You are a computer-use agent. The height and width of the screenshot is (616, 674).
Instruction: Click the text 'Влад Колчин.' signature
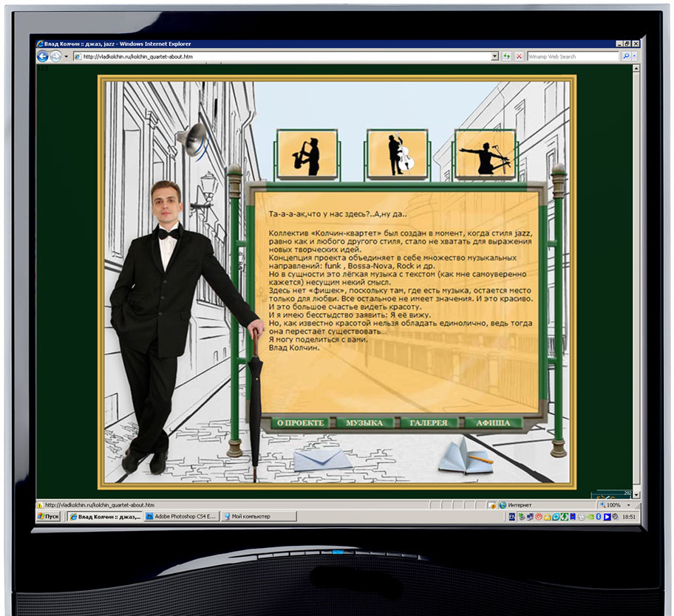[294, 348]
